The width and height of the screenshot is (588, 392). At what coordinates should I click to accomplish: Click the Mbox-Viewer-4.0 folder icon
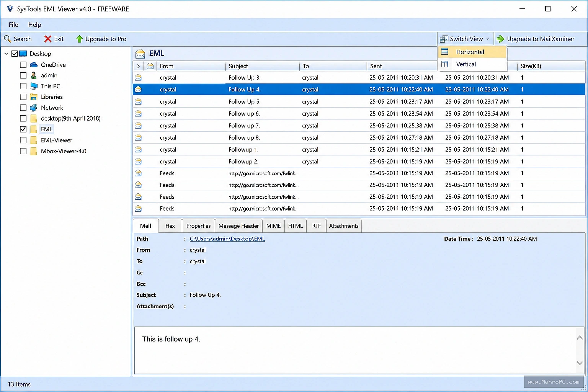[34, 151]
